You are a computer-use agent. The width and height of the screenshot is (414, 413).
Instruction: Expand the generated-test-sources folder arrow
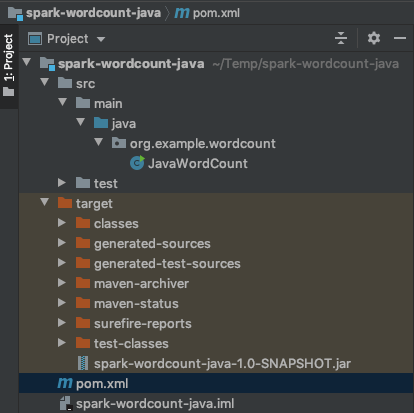point(62,262)
